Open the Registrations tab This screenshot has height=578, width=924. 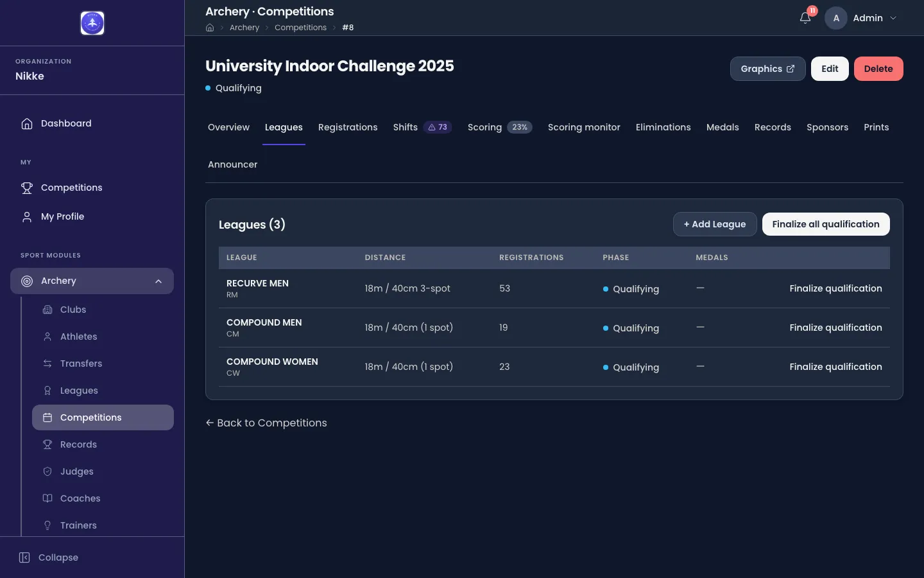click(x=348, y=127)
